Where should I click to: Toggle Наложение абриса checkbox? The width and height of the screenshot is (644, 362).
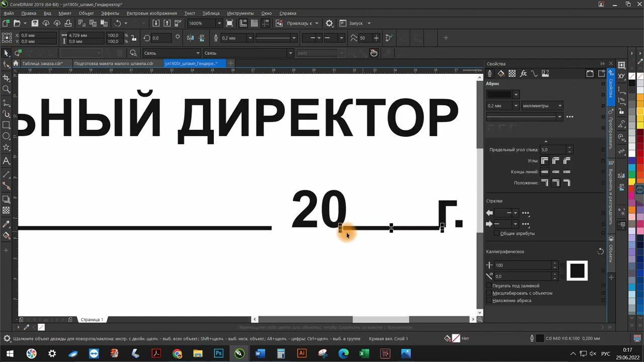point(489,301)
